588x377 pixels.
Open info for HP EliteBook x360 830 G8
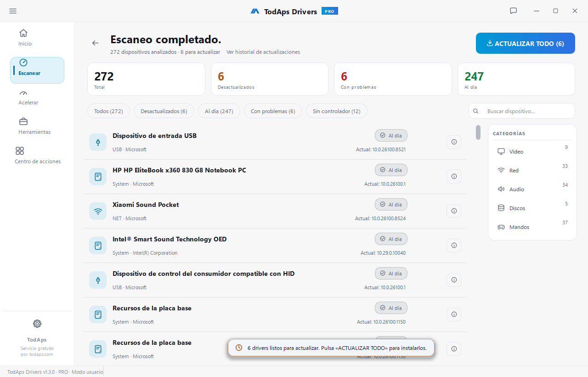pos(454,177)
